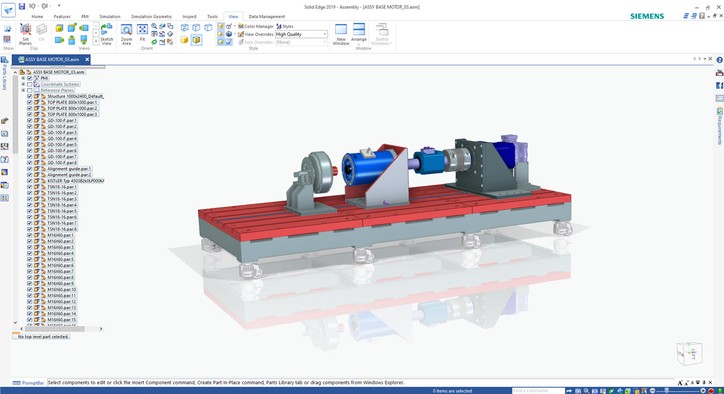Open the Customize Quick Access dropdown arrow
724x394 pixels.
click(59, 6)
